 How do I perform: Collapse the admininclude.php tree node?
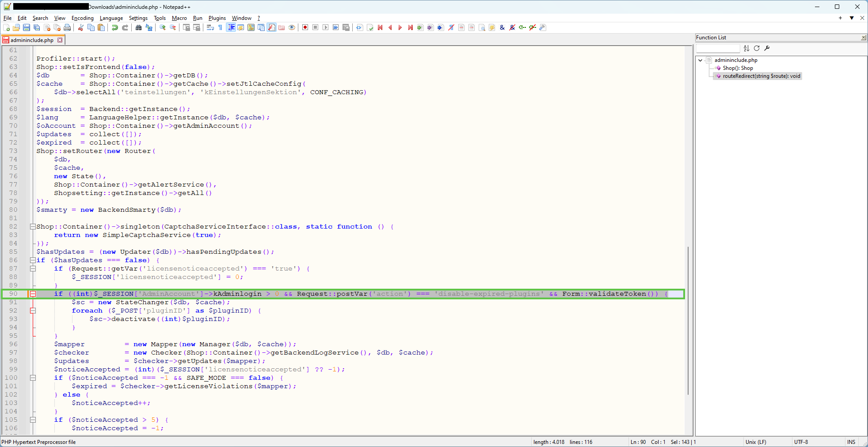pos(700,60)
